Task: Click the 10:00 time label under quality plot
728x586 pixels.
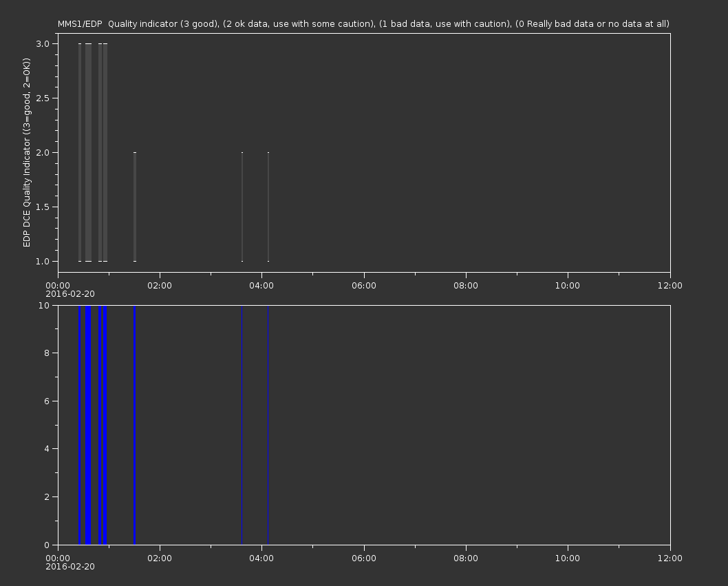Action: point(568,285)
